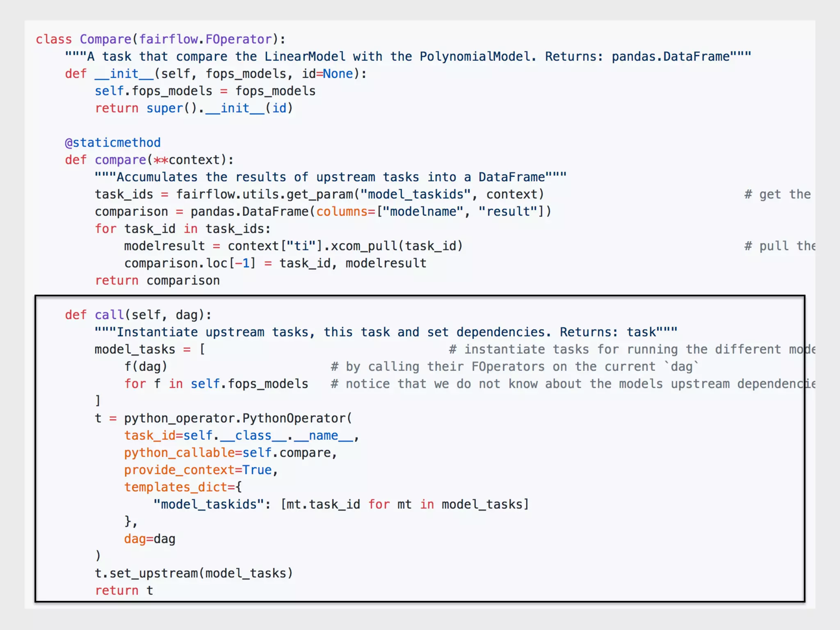Click 'model_tasks = [' line

tap(150, 349)
